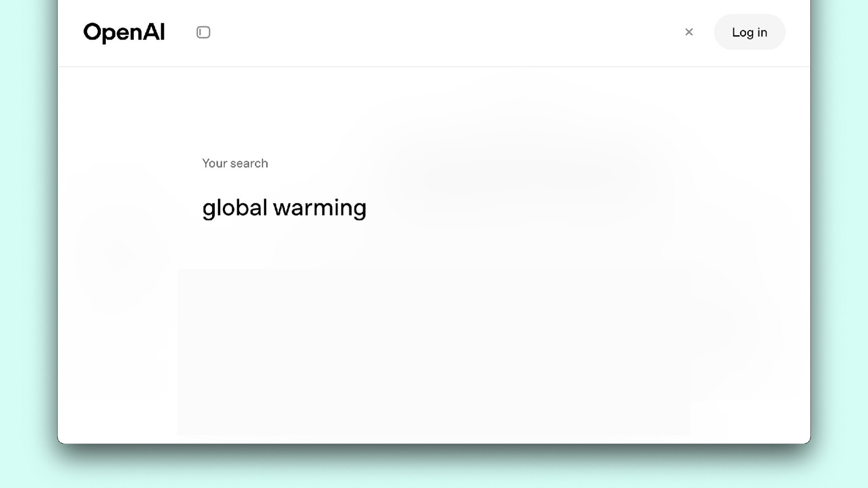Toggle the sidebar panel icon
Image resolution: width=868 pixels, height=488 pixels.
[x=203, y=33]
